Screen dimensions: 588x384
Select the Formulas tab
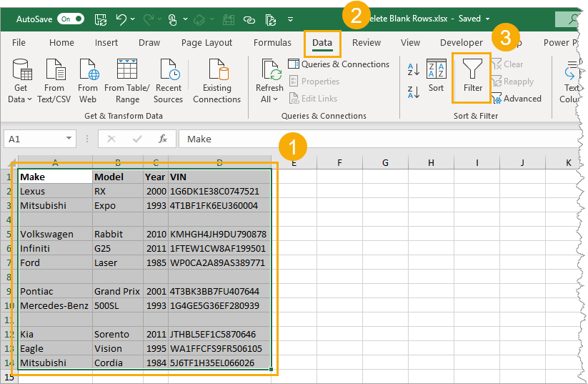coord(272,42)
